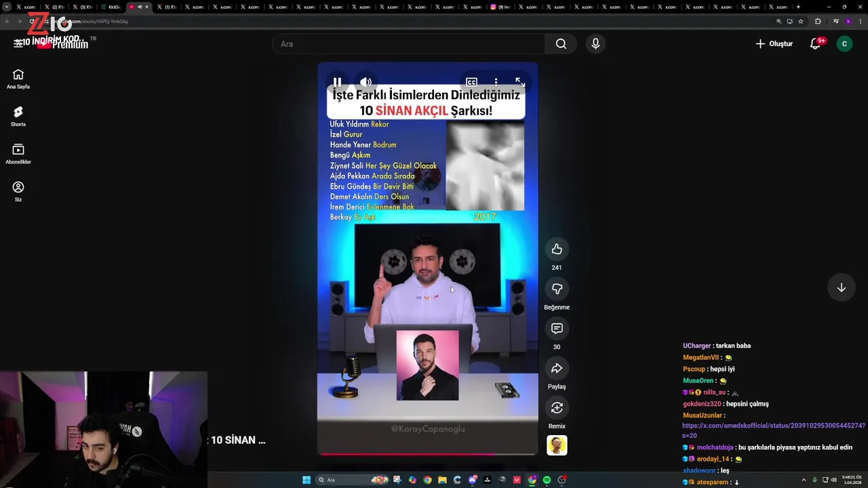Image resolution: width=868 pixels, height=488 pixels.
Task: Go to the next Short with down arrow
Action: [x=841, y=287]
